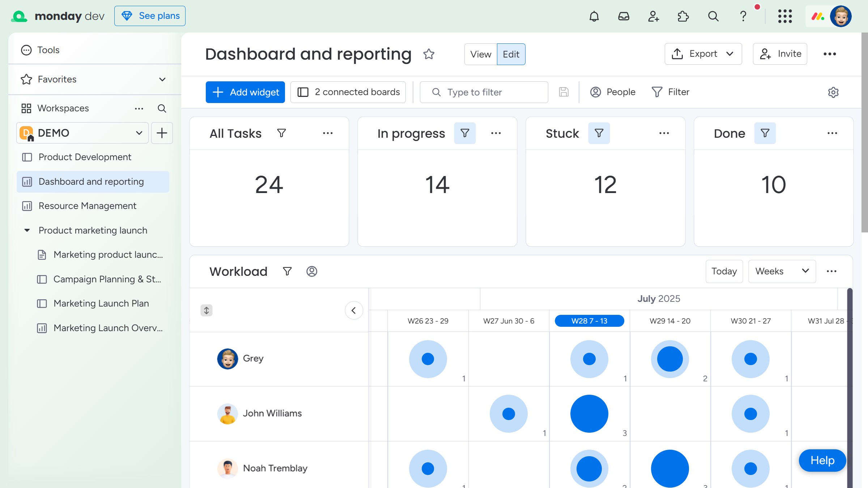Open the dashboard settings gear
This screenshot has width=868, height=488.
pyautogui.click(x=833, y=92)
